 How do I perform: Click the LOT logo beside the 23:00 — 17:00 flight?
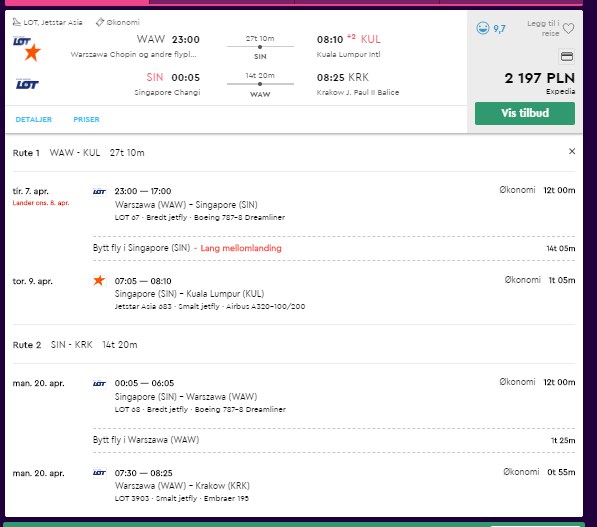tap(99, 192)
